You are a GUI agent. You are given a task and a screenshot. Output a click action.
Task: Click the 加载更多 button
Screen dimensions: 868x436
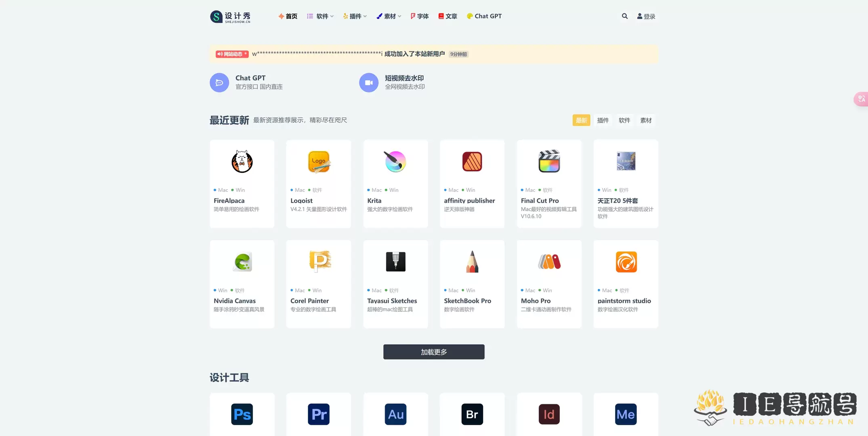(433, 351)
